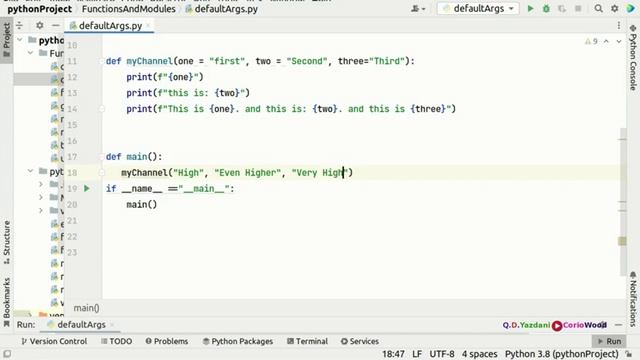The width and height of the screenshot is (640, 360).
Task: Open editor tabs more options menu
Action: [619, 25]
